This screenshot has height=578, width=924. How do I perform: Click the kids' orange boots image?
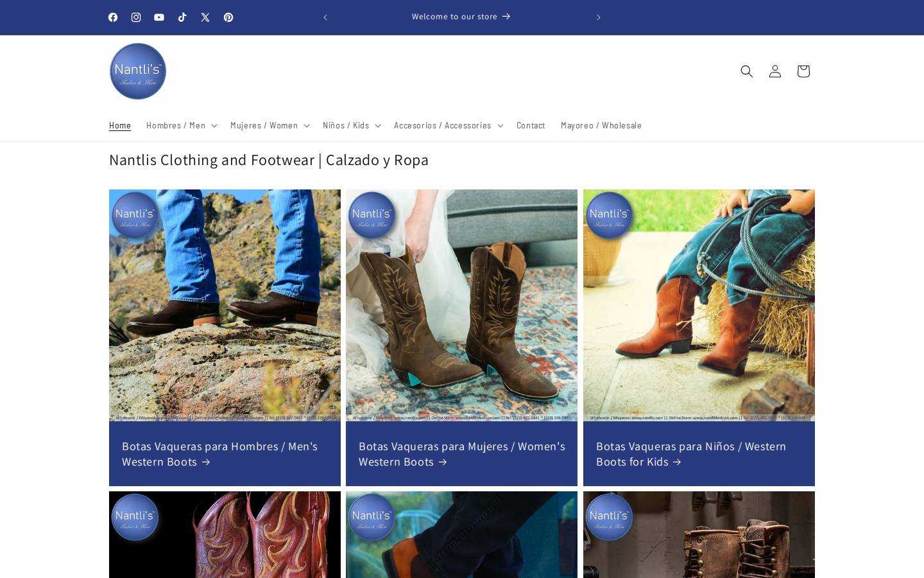(699, 305)
